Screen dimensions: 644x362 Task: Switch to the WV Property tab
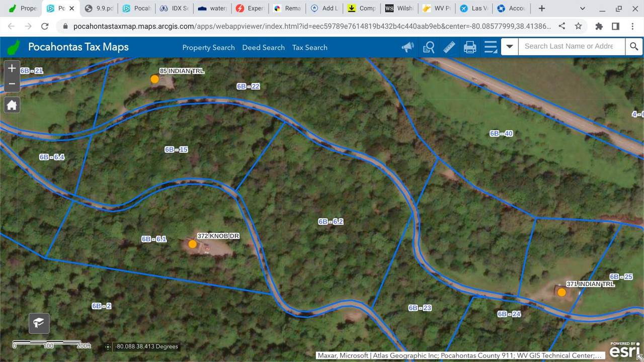tap(437, 9)
